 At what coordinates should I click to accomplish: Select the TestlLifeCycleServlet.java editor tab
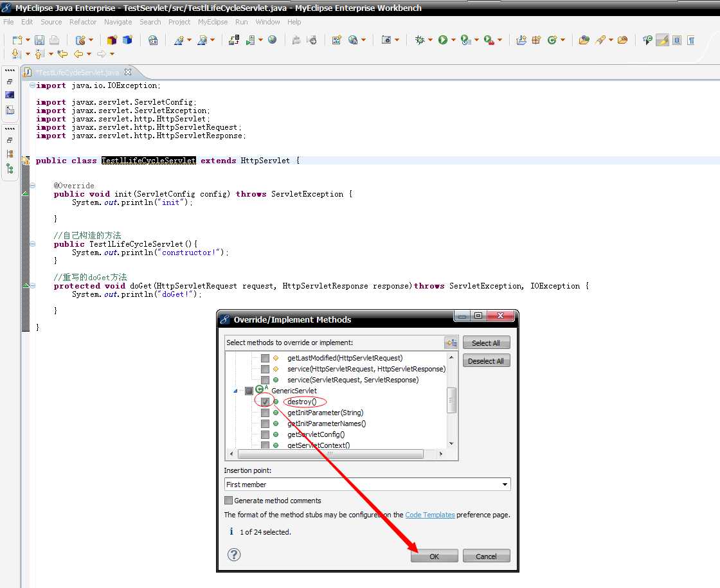coord(78,73)
